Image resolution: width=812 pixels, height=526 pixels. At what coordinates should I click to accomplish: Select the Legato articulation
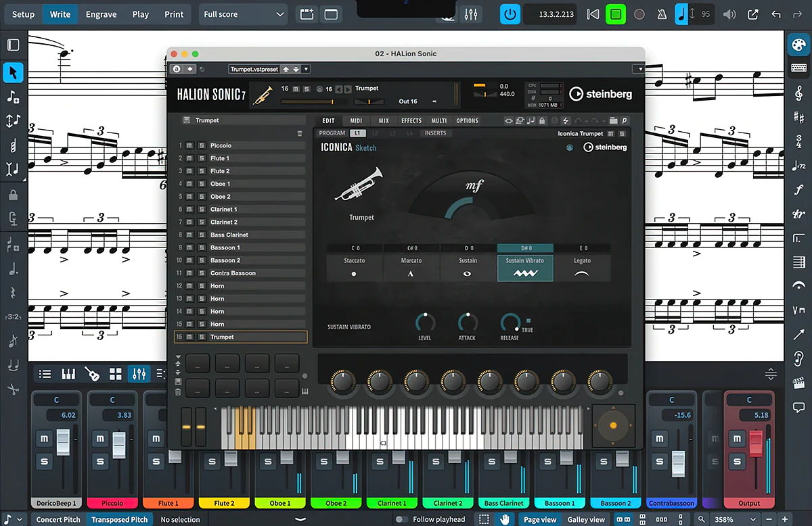point(582,267)
